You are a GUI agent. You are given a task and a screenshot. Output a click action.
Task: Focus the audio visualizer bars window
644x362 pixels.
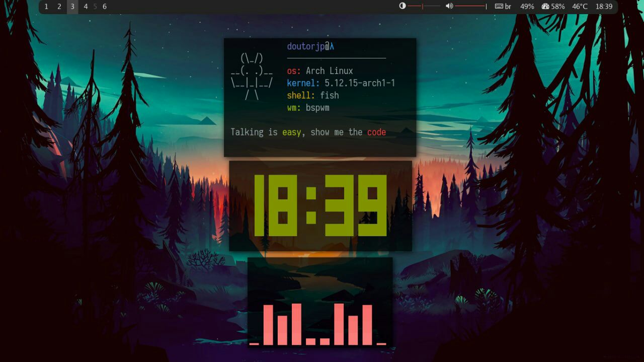point(320,303)
